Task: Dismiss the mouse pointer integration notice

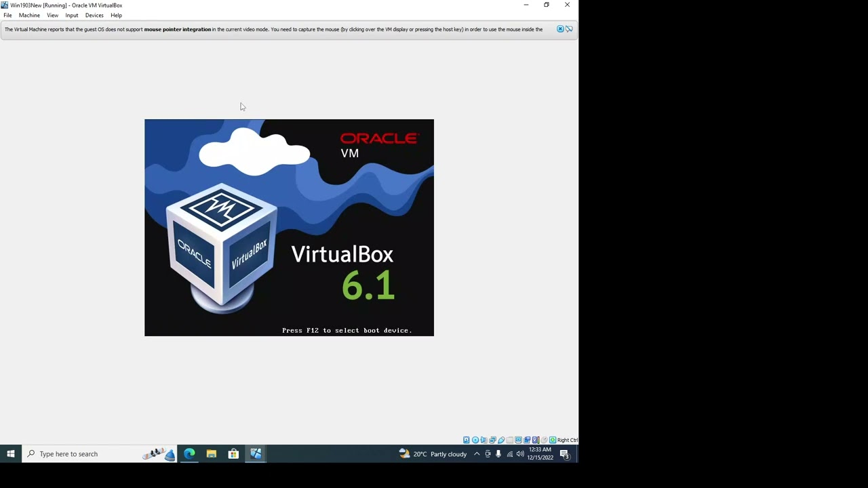Action: 560,29
